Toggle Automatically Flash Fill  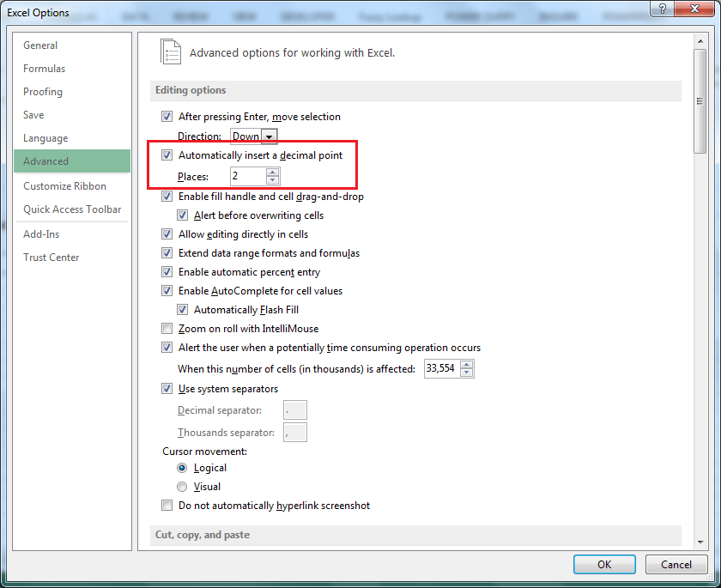183,309
